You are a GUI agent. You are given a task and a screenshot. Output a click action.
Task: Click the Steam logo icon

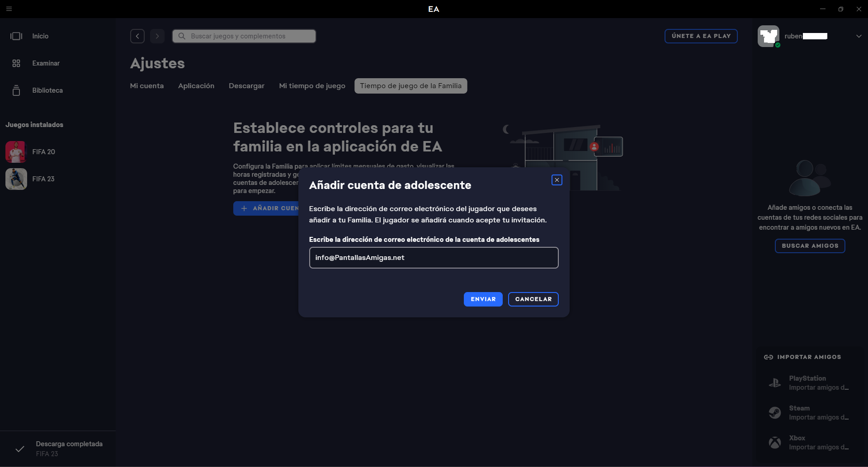coord(775,413)
